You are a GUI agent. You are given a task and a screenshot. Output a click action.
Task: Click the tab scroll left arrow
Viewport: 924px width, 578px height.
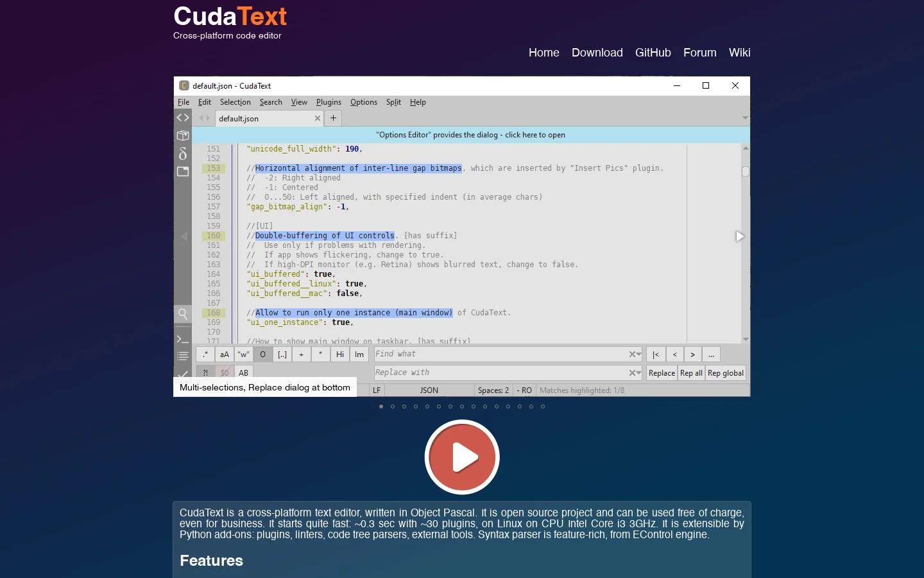point(201,118)
